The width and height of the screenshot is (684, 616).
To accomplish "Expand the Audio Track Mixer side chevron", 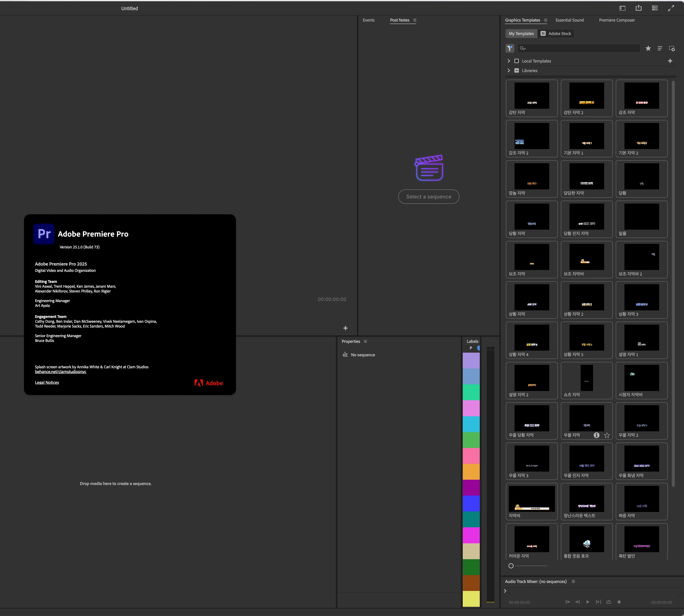I will [505, 591].
